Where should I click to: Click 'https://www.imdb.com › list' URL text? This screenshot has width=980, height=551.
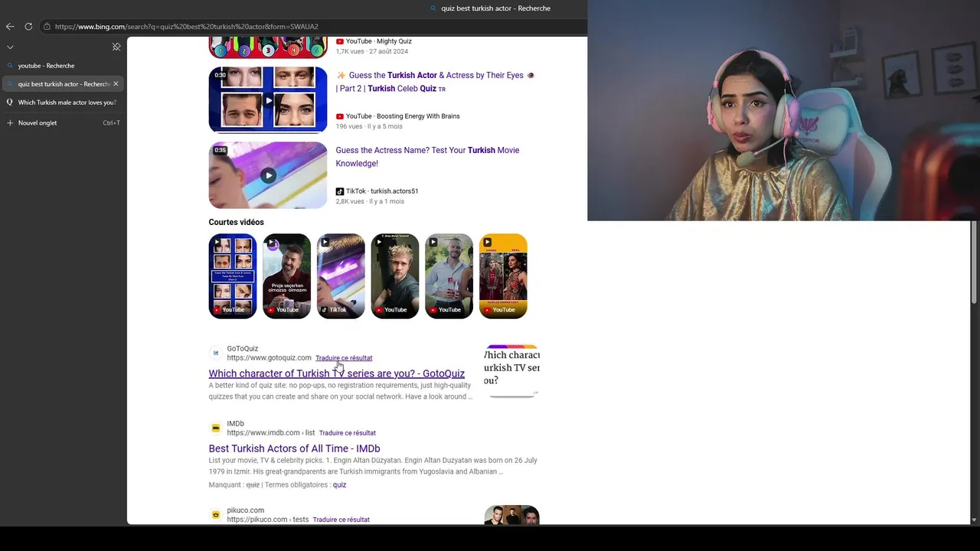(271, 433)
